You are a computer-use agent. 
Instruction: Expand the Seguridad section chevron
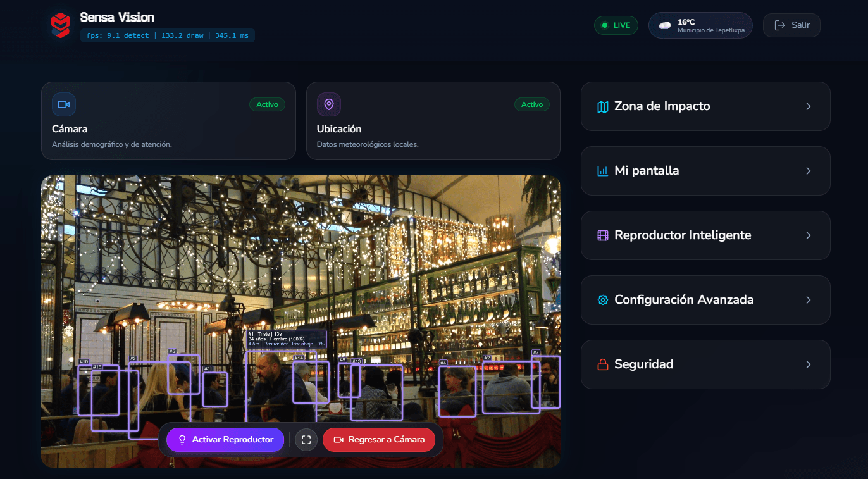[x=808, y=364]
